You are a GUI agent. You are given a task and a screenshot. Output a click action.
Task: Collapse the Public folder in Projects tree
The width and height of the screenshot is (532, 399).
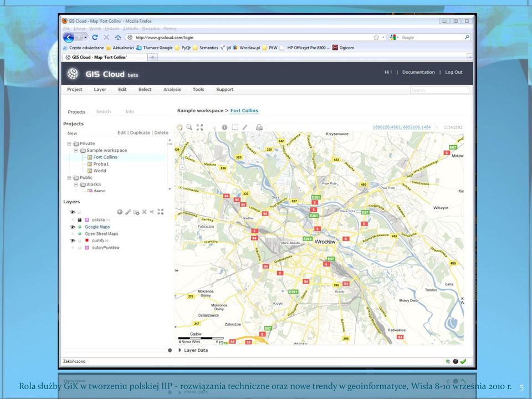coord(69,178)
